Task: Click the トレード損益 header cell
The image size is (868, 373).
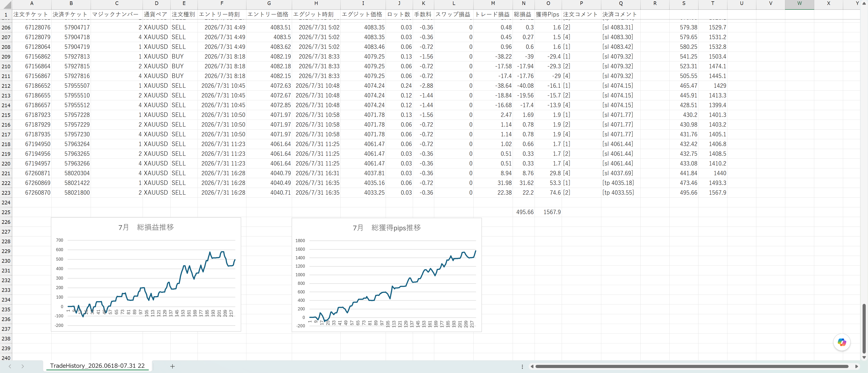Action: (x=493, y=14)
